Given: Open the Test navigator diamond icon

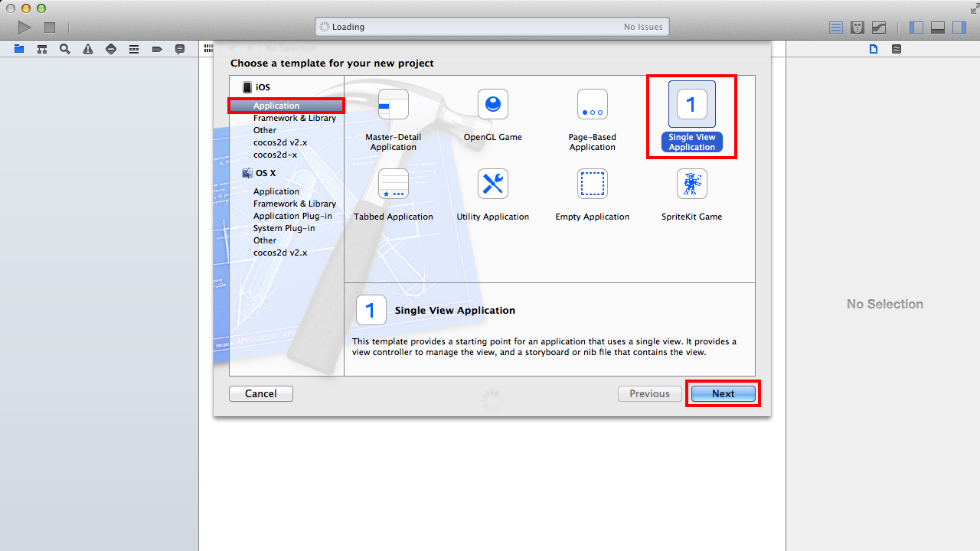Looking at the screenshot, I should [111, 49].
